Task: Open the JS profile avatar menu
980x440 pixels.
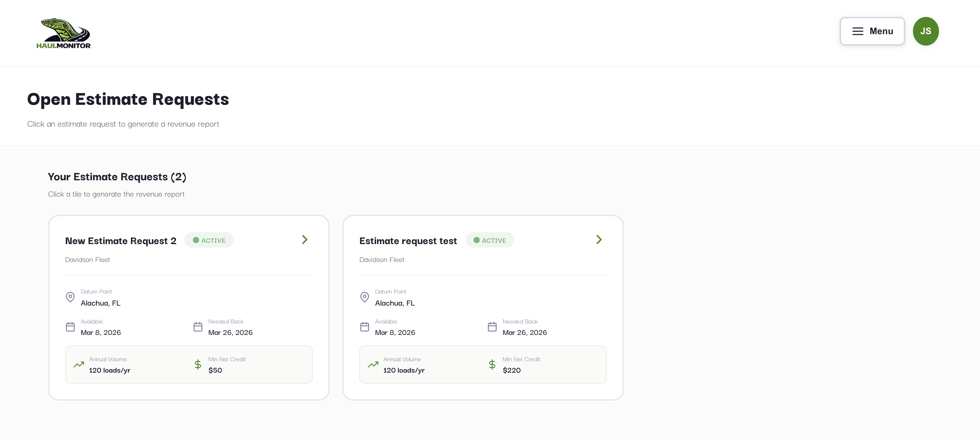Action: [x=926, y=31]
